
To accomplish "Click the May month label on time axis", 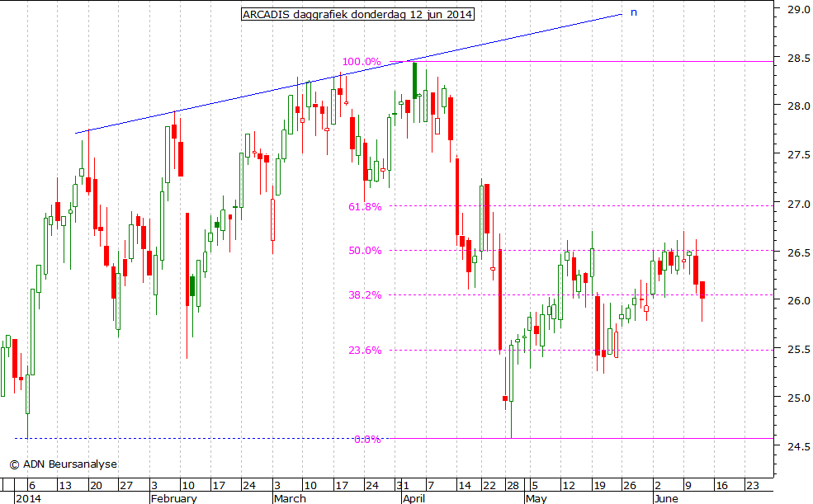I will pyautogui.click(x=536, y=498).
